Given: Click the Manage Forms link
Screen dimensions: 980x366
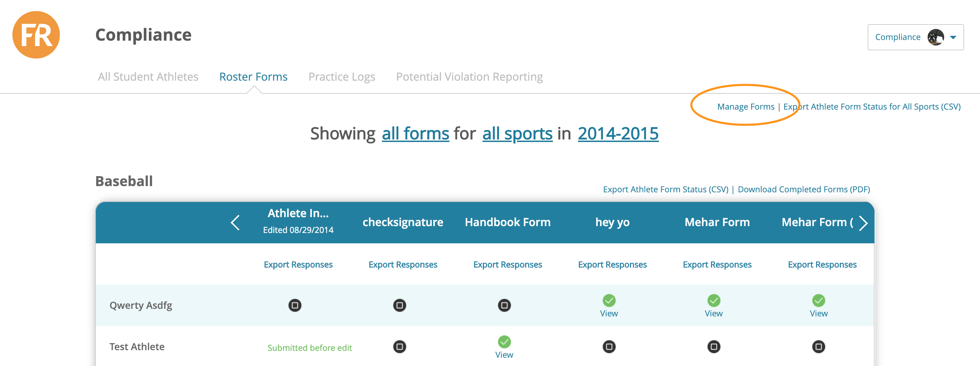Looking at the screenshot, I should [746, 106].
